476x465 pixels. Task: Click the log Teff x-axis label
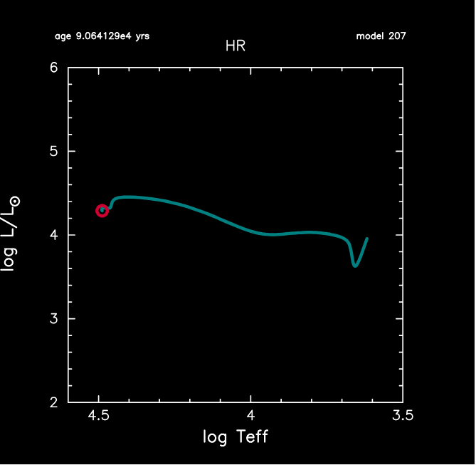tap(236, 437)
